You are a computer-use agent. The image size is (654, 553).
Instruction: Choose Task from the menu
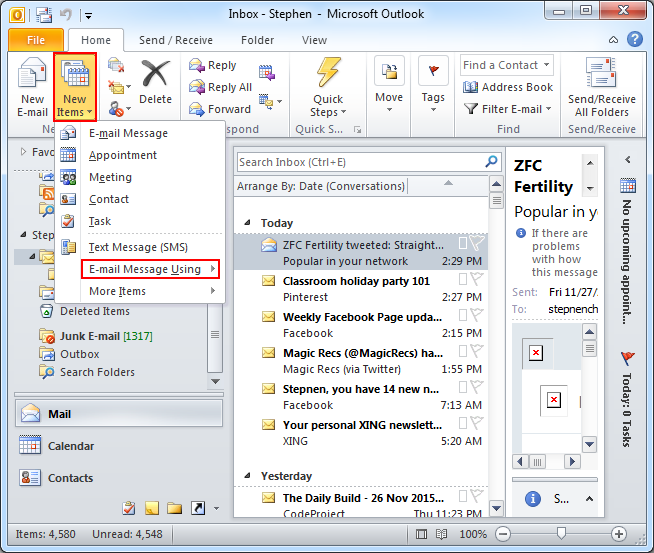coord(140,221)
